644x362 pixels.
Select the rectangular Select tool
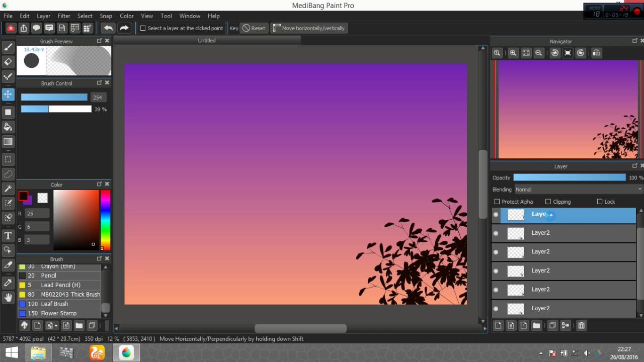click(8, 159)
